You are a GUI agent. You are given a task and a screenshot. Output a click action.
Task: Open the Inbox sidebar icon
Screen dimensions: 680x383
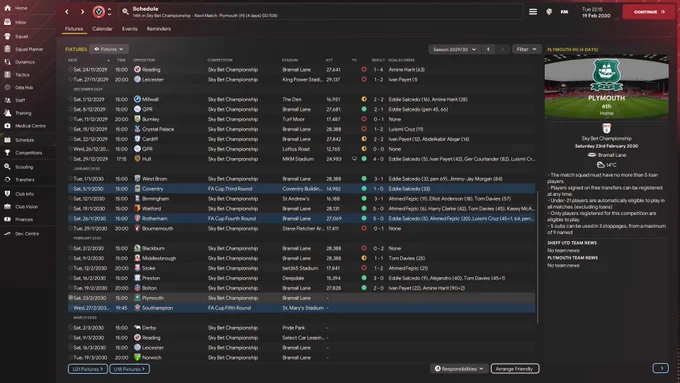pos(7,22)
